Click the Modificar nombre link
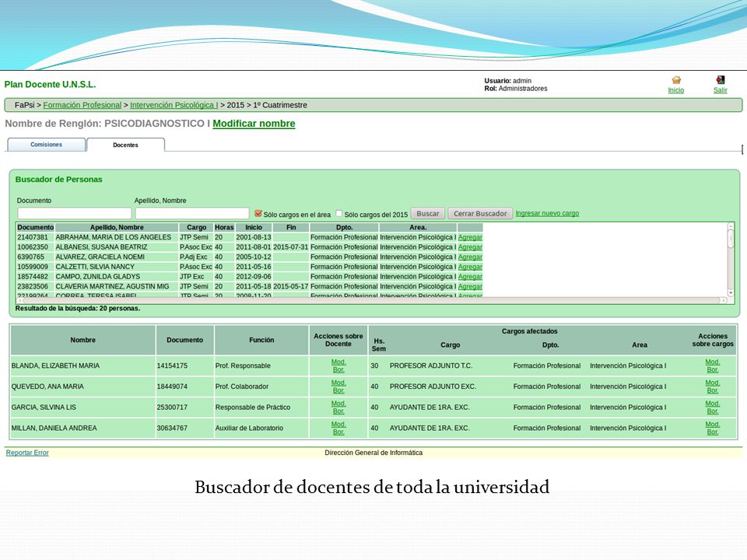 [254, 124]
